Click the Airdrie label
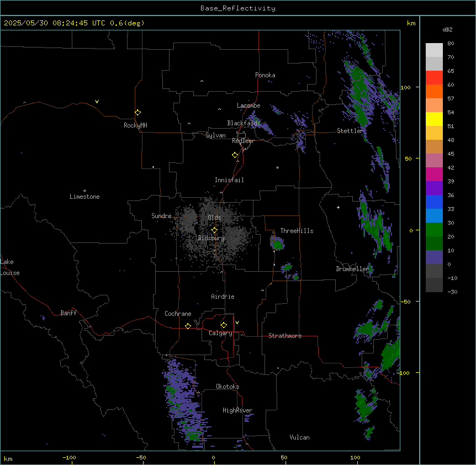Screen dimensions: 476x465 pos(223,297)
